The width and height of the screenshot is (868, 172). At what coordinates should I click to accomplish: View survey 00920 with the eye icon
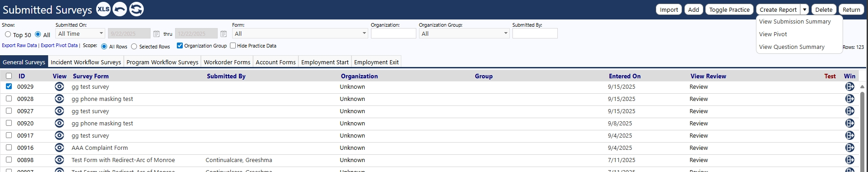(x=59, y=123)
